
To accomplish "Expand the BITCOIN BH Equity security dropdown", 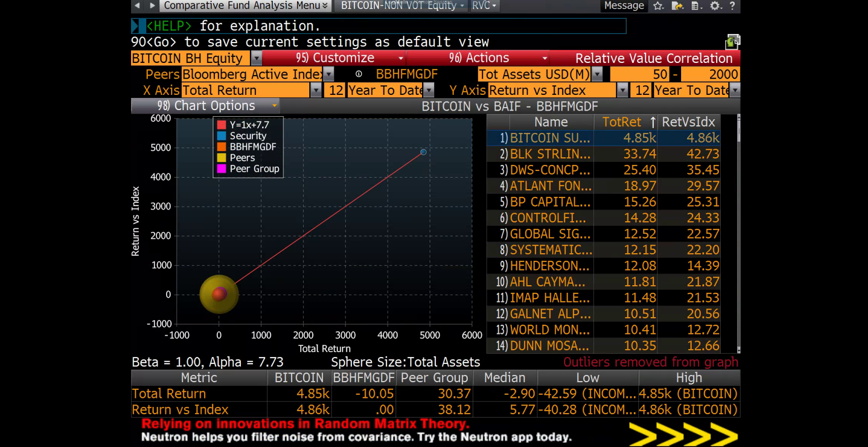I will [x=256, y=58].
